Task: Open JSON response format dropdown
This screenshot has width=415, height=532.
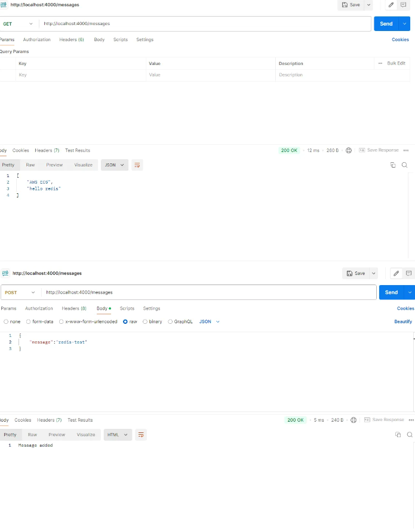Action: pyautogui.click(x=115, y=165)
